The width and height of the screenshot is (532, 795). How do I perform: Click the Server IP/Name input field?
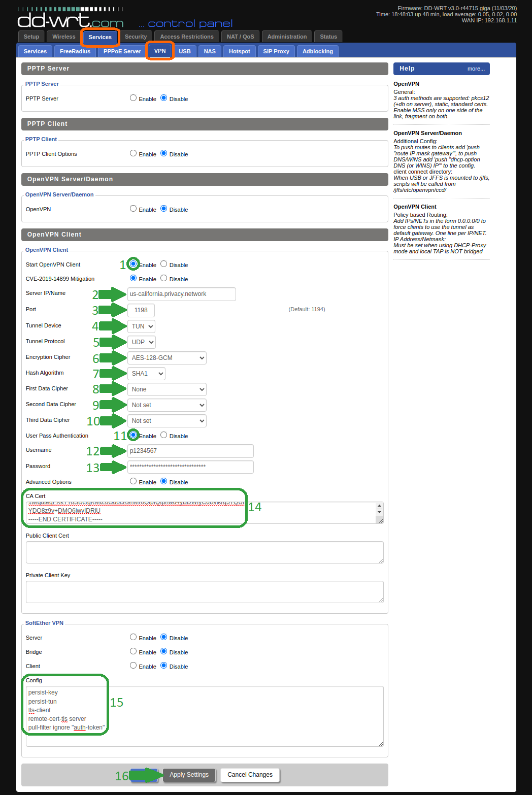click(x=181, y=294)
